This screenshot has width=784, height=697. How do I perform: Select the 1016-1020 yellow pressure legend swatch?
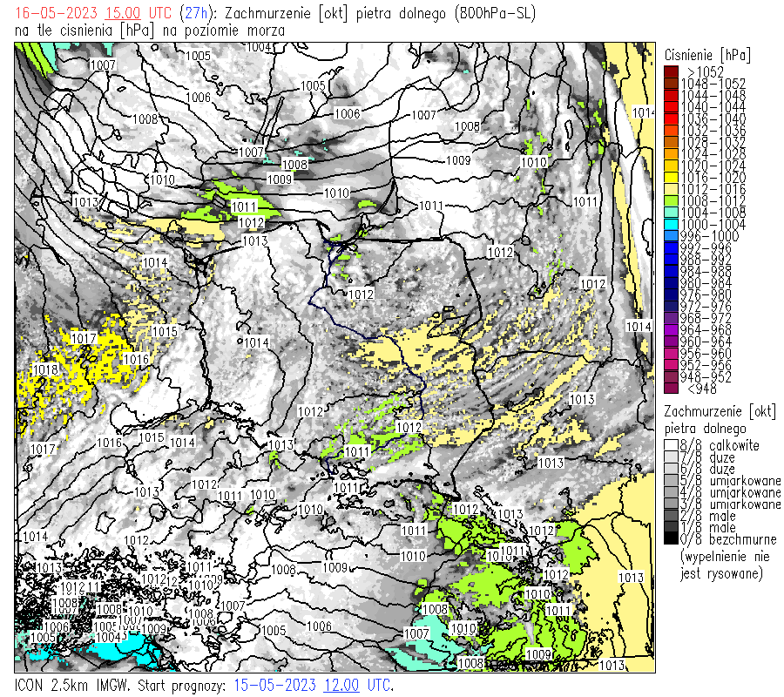pos(671,178)
